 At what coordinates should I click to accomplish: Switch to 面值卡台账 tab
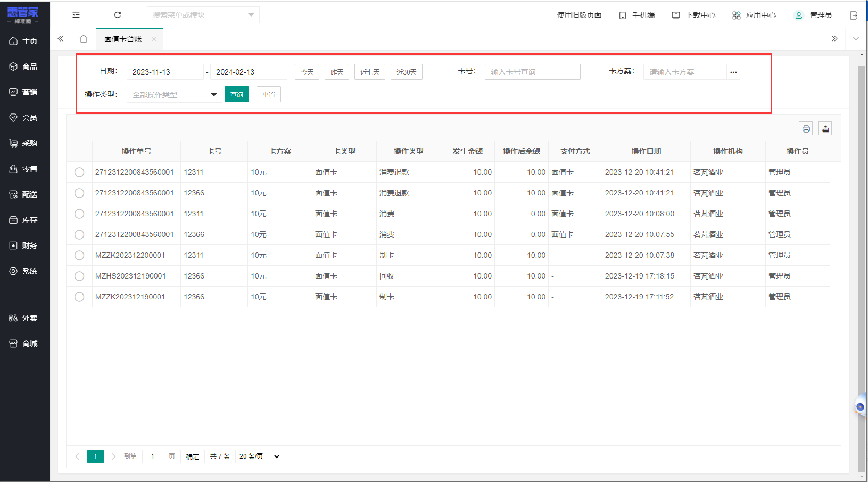click(x=123, y=39)
